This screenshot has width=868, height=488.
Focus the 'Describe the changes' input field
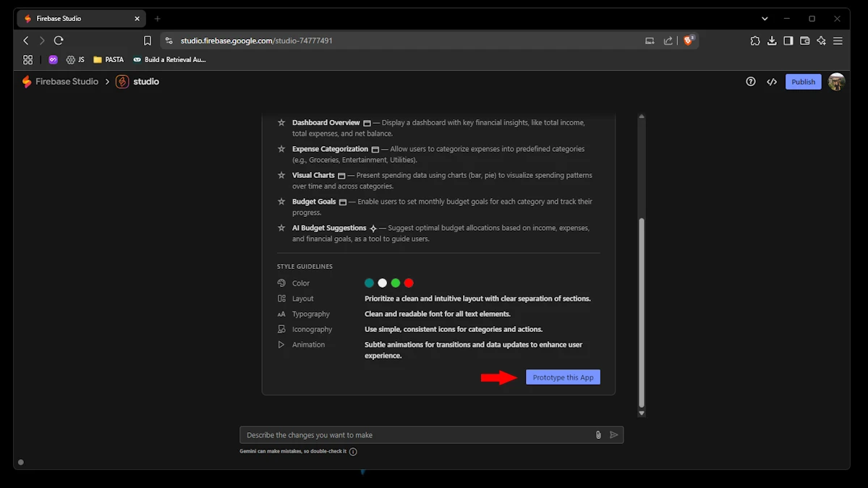[416, 435]
